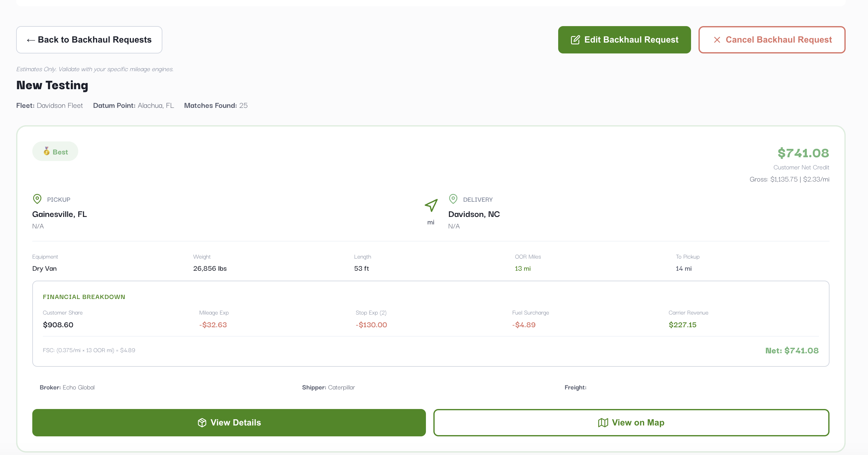This screenshot has height=455, width=868.
Task: Show the route with View on Map
Action: tap(631, 423)
